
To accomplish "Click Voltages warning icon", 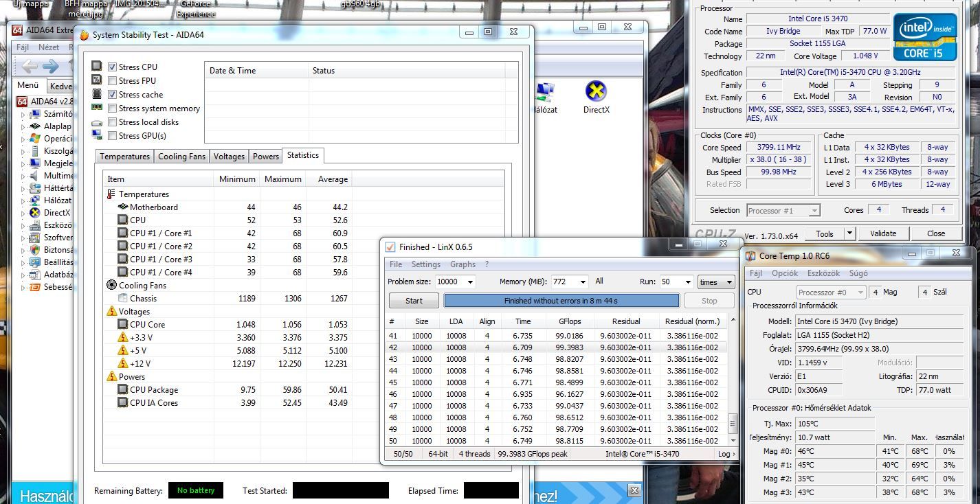I will (112, 311).
